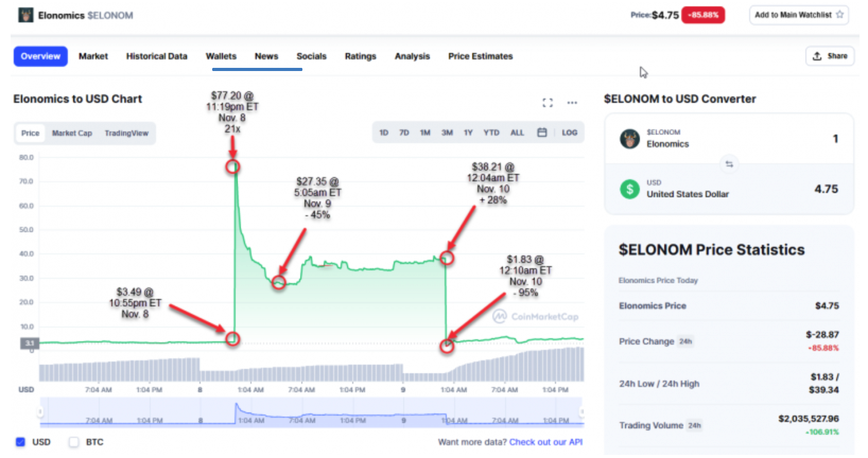Click the $ELONOM to USD Converter heading

tap(680, 99)
